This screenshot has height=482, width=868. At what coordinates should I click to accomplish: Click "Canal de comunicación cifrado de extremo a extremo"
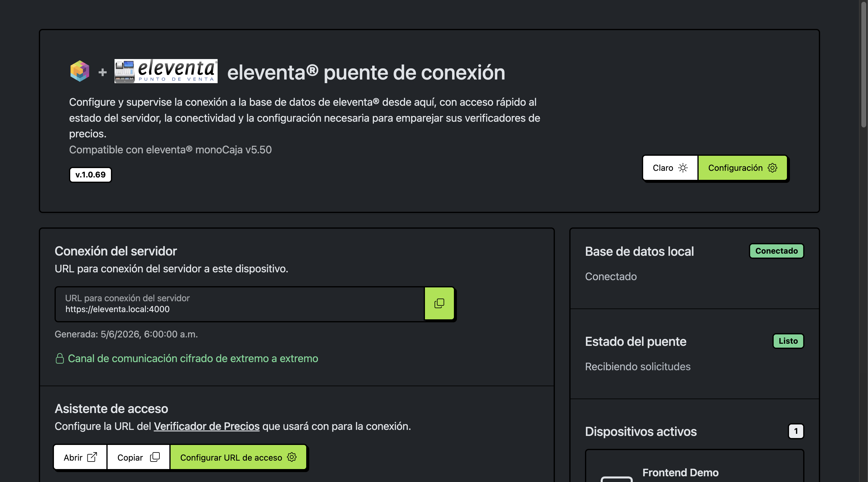click(x=193, y=358)
